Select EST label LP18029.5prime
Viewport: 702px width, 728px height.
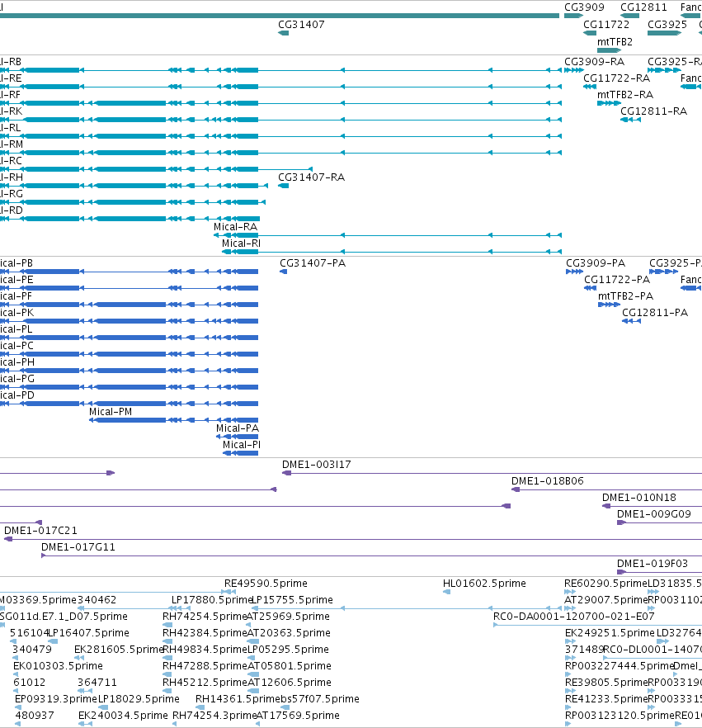(x=139, y=699)
